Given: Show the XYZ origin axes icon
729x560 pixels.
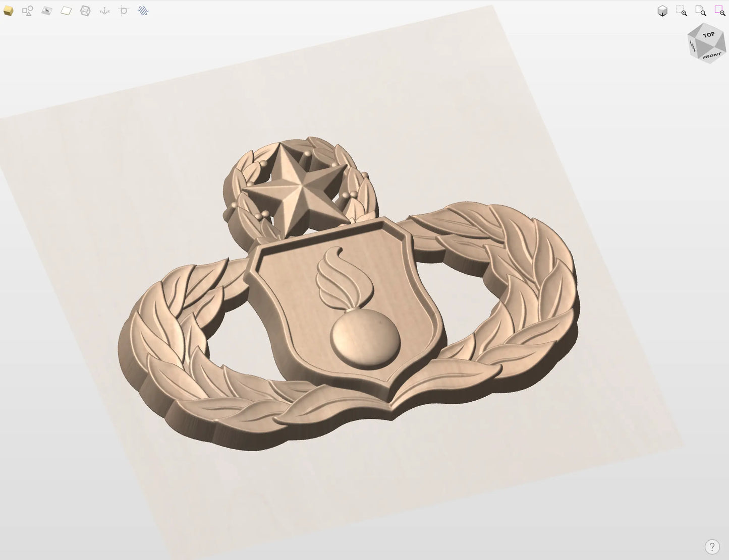Looking at the screenshot, I should pos(104,11).
